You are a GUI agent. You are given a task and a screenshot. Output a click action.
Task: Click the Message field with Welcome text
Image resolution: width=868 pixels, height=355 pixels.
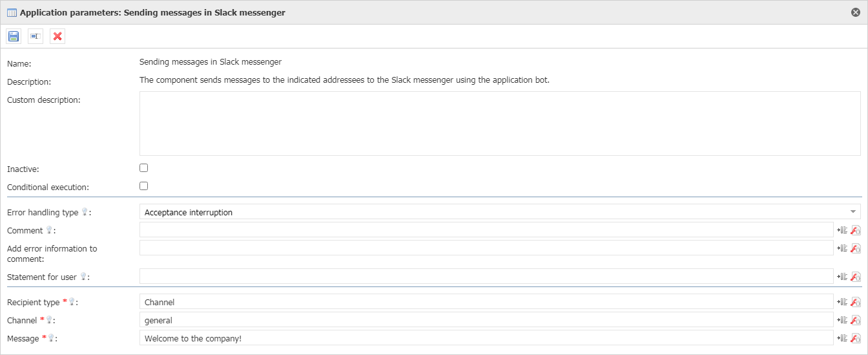tap(486, 338)
